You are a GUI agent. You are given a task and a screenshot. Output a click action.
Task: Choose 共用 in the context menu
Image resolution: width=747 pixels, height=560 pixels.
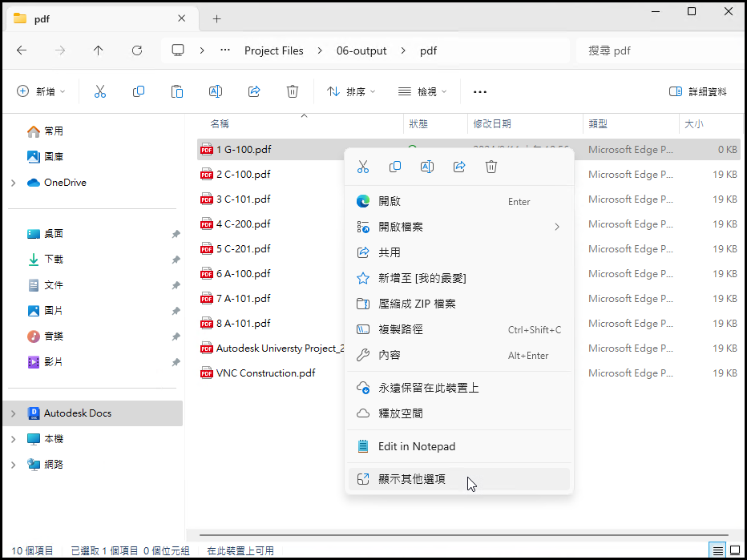458,252
